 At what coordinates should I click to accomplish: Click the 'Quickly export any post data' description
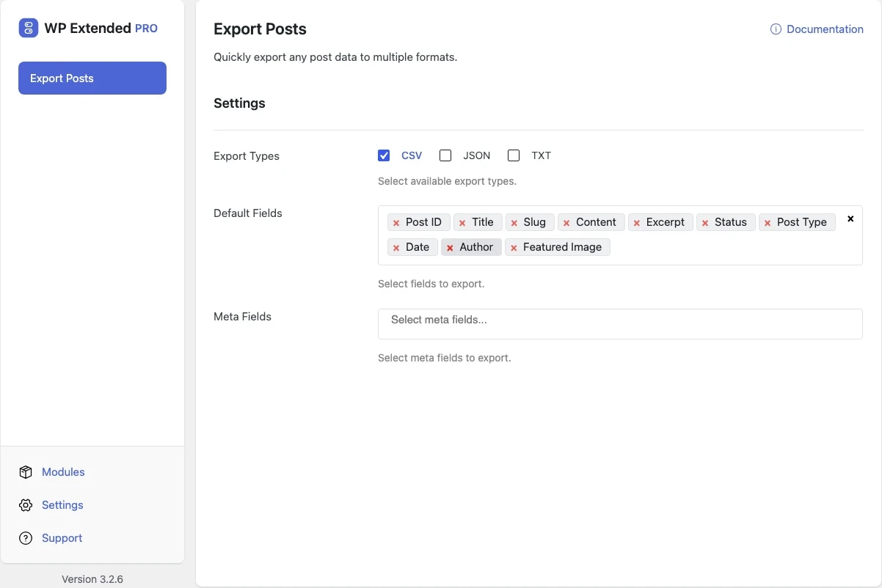point(335,57)
